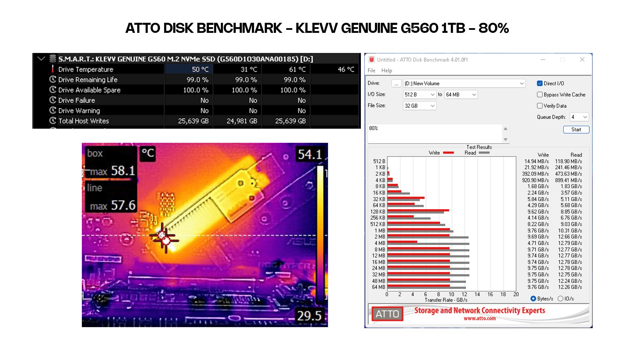Close the ATTO Disk Benchmark window
The width and height of the screenshot is (644, 362).
coord(582,59)
